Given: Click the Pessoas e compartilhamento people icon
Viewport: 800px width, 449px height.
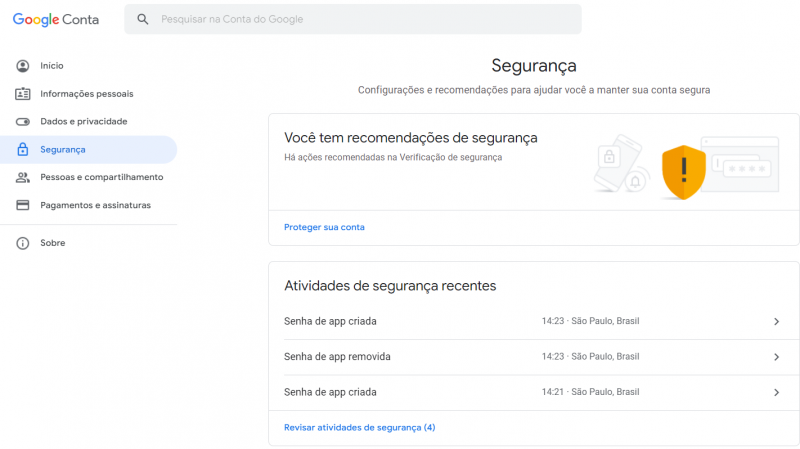Looking at the screenshot, I should click(x=22, y=177).
